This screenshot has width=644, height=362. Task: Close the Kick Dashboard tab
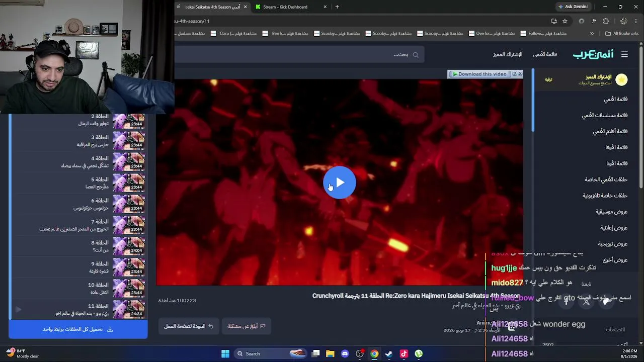pos(325,7)
